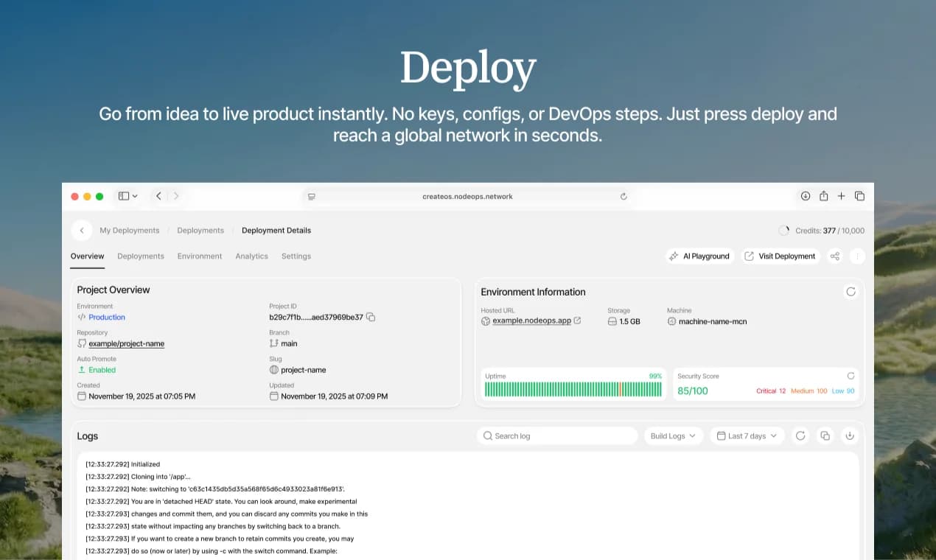Open the AI Playground
This screenshot has width=936, height=560.
(699, 256)
